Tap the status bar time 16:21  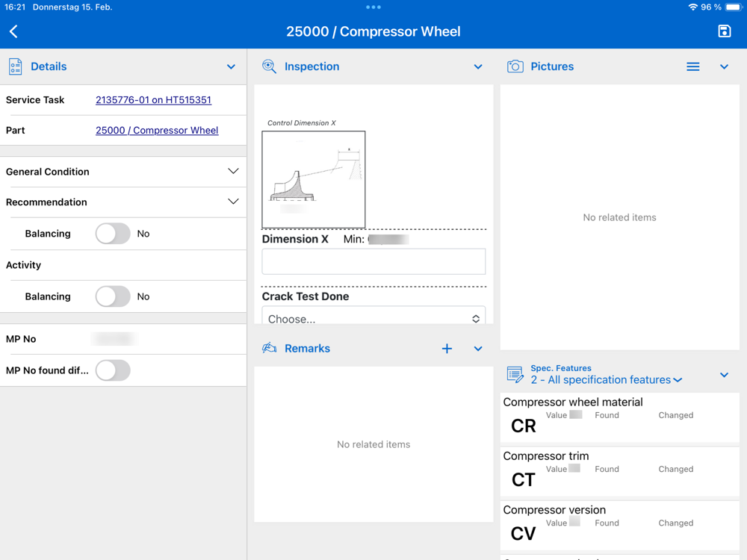15,7
